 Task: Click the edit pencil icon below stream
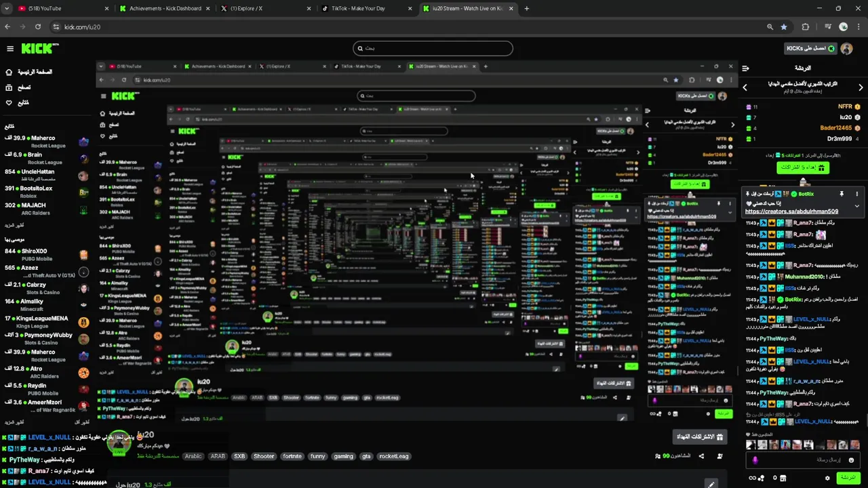711,484
